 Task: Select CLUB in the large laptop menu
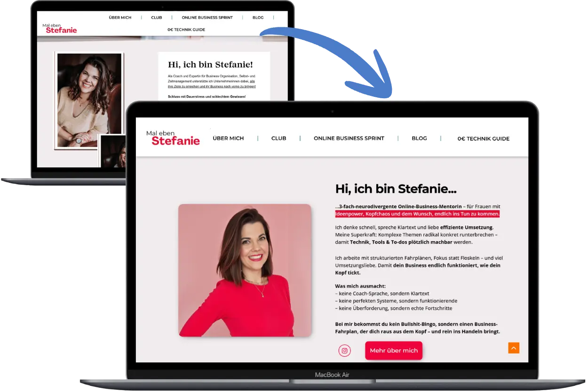pyautogui.click(x=278, y=138)
